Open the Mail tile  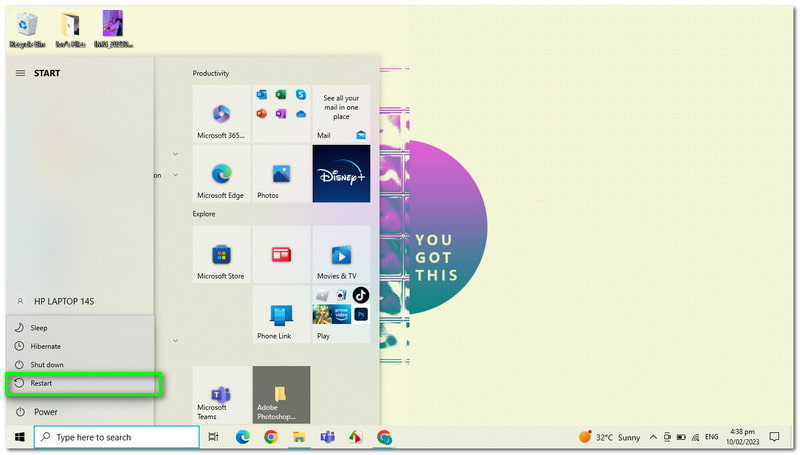pos(341,114)
